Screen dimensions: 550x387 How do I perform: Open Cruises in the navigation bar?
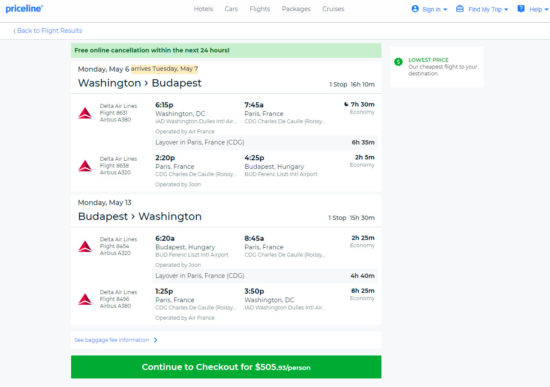[x=333, y=9]
